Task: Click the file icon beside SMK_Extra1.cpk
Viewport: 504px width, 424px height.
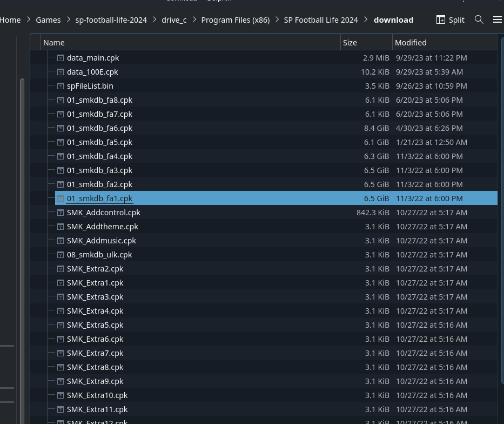Action: (x=60, y=283)
